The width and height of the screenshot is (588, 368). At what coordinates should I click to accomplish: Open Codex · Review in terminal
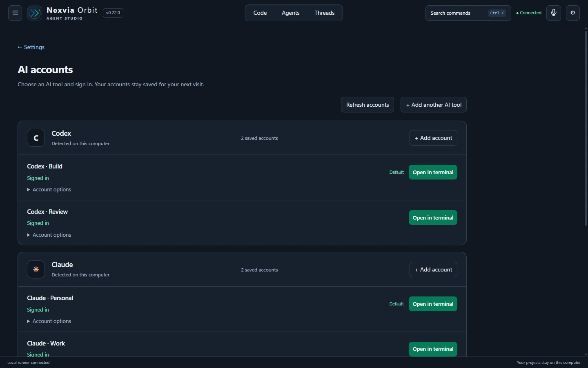(x=433, y=218)
